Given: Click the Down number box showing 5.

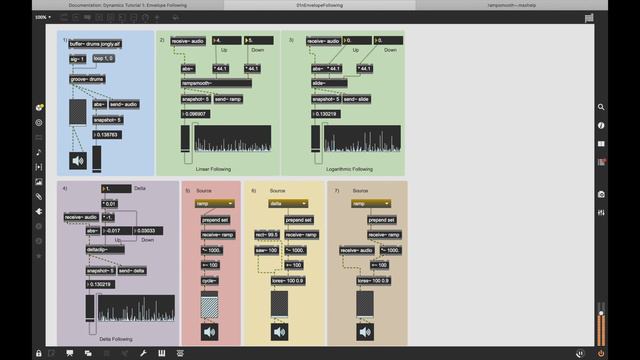Looking at the screenshot, I should point(259,40).
